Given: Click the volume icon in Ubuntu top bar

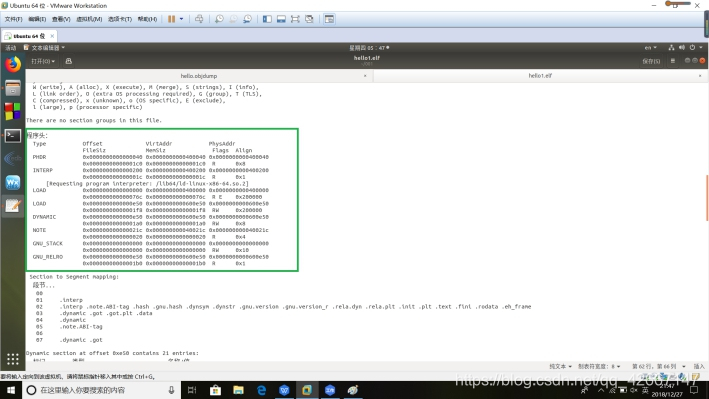Looking at the screenshot, I should pyautogui.click(x=682, y=48).
